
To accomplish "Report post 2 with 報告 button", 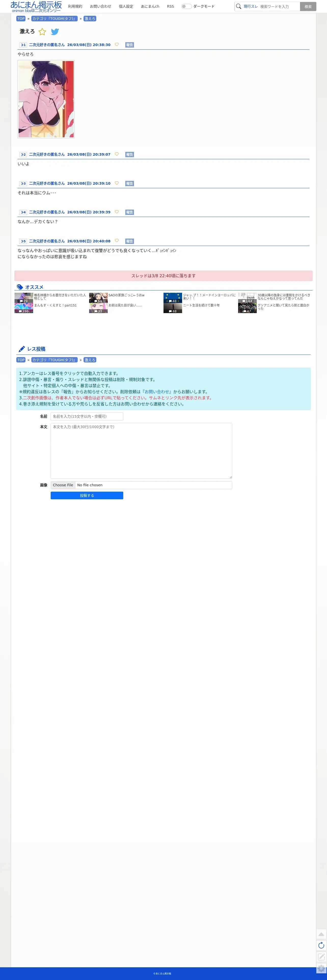I will 130,154.
